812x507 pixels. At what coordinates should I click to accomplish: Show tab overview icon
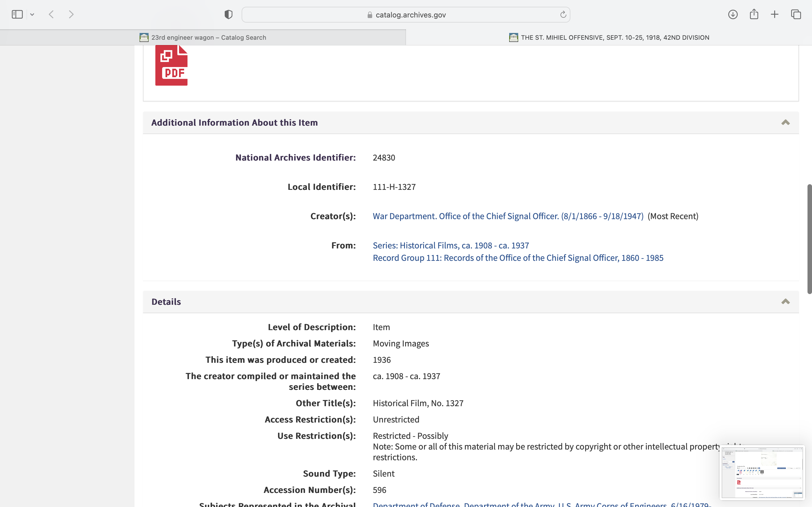tap(796, 14)
